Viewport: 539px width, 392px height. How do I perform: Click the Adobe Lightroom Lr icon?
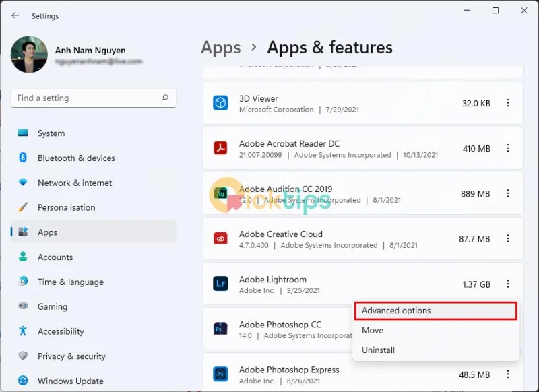coord(220,284)
